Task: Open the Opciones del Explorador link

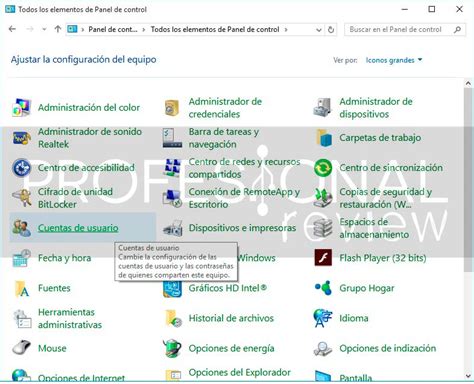Action: (x=240, y=372)
